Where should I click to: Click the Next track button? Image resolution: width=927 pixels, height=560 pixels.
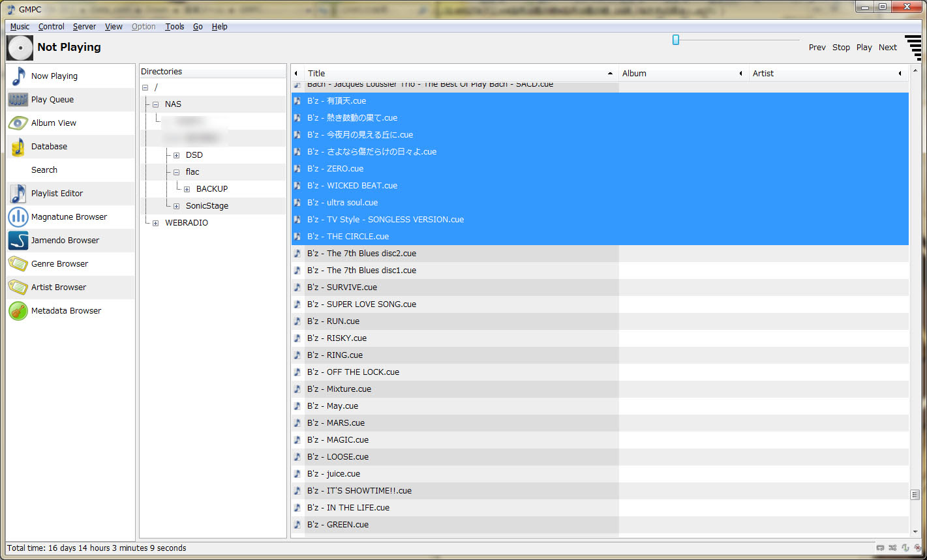pyautogui.click(x=887, y=48)
